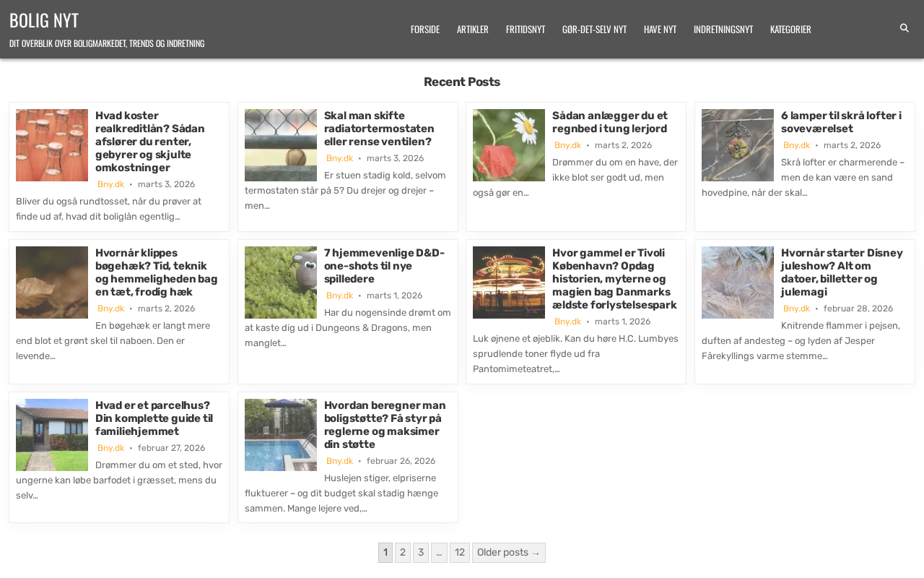The width and height of the screenshot is (924, 578).
Task: Click the search magnifier icon
Action: point(904,28)
